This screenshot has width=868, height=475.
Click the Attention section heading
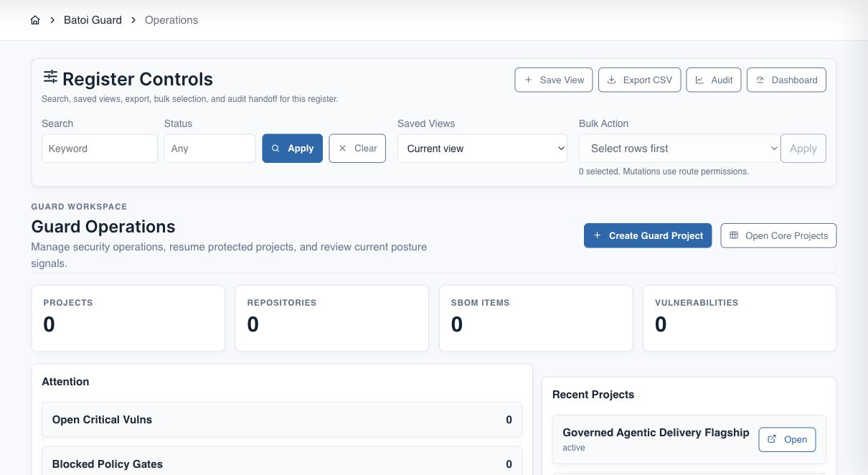click(x=65, y=382)
